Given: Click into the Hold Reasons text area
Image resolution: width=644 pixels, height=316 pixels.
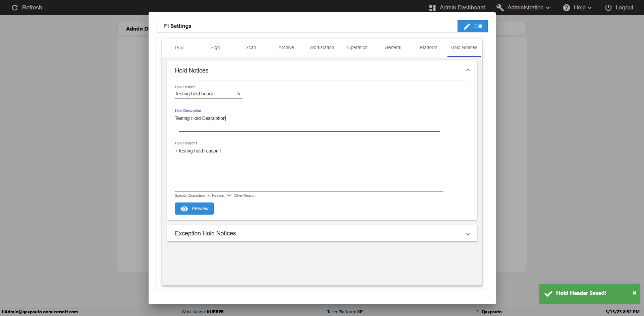Looking at the screenshot, I should coord(309,168).
